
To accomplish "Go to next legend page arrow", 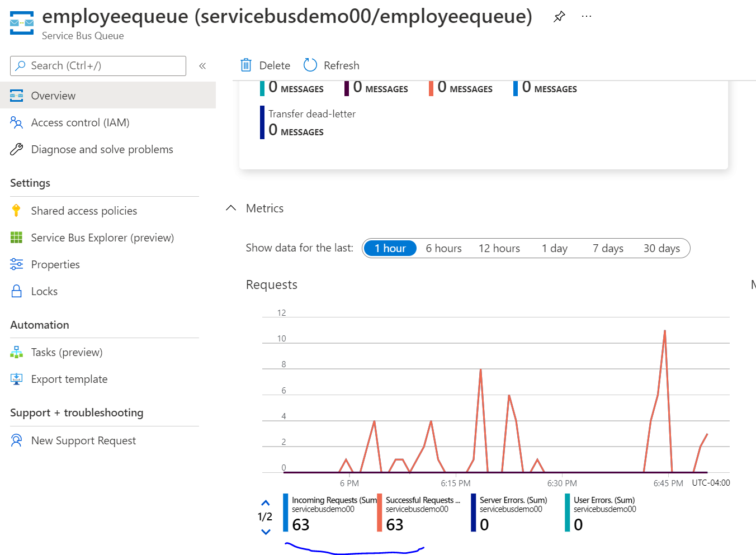I will pyautogui.click(x=266, y=532).
